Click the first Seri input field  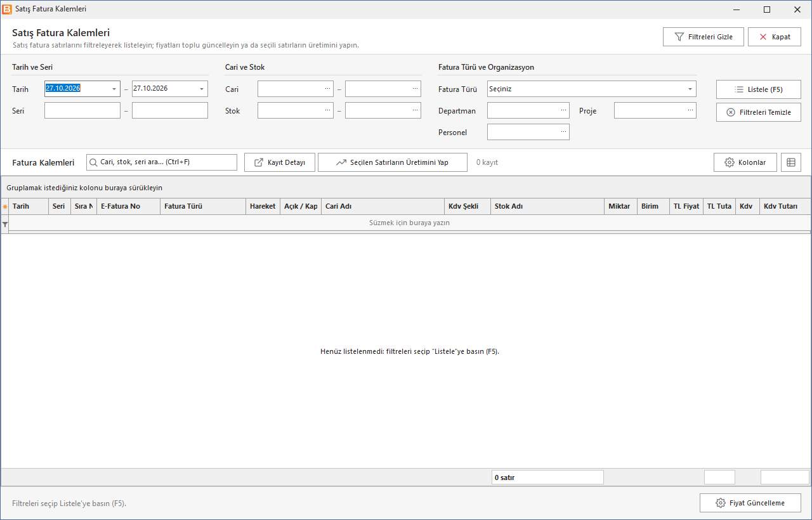coord(82,110)
